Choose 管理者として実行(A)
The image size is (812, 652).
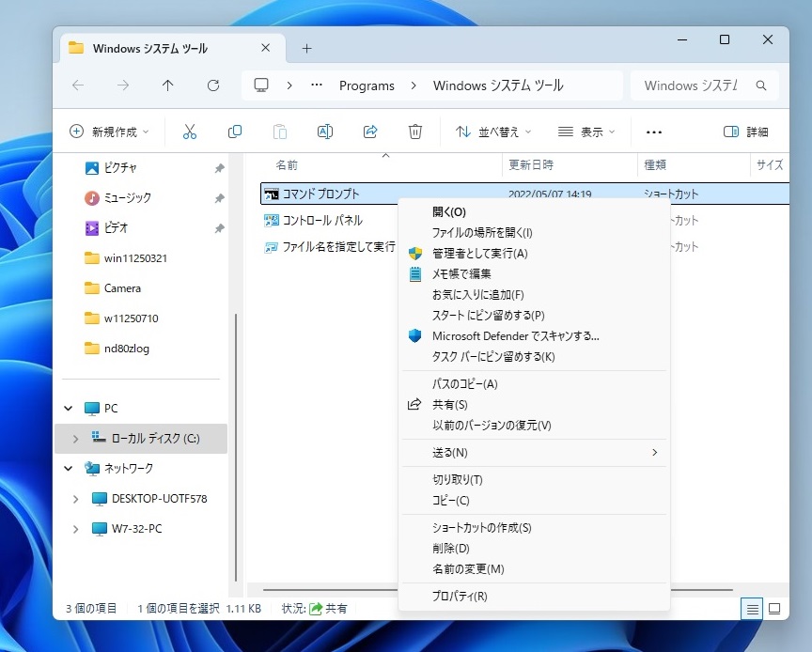(x=535, y=254)
